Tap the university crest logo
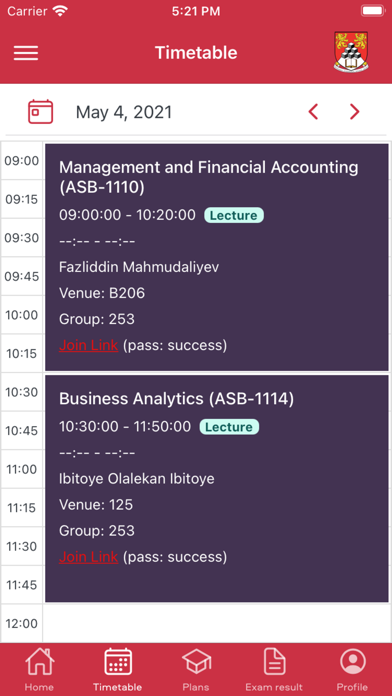The width and height of the screenshot is (392, 696). point(351,51)
